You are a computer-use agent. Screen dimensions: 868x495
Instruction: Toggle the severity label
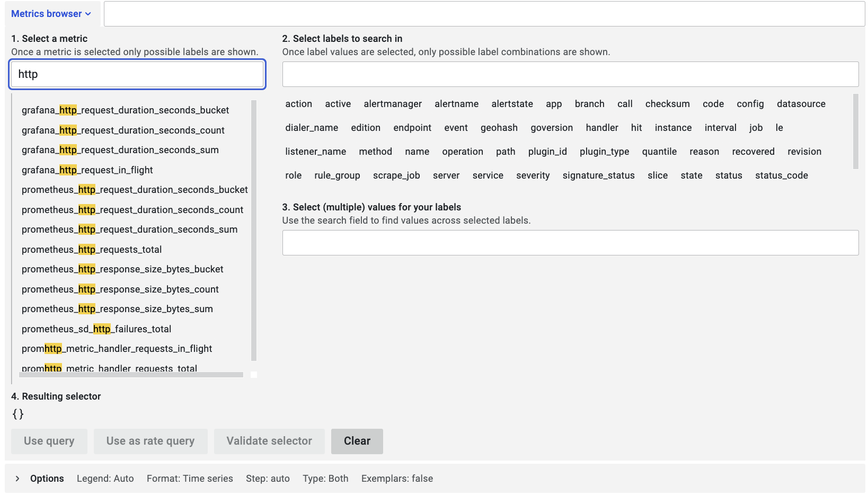[x=533, y=175]
